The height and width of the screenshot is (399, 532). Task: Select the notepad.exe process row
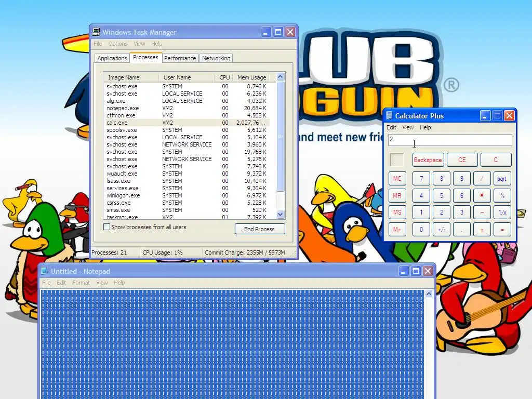point(187,108)
